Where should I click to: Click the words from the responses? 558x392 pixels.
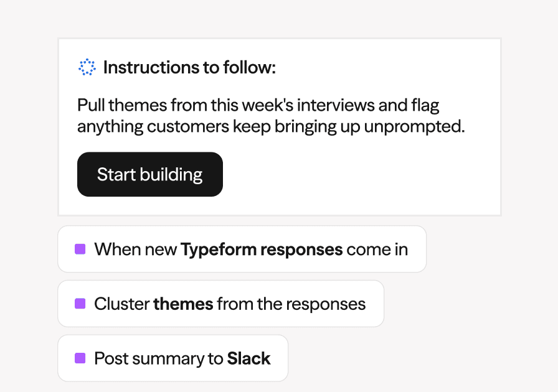tap(291, 304)
